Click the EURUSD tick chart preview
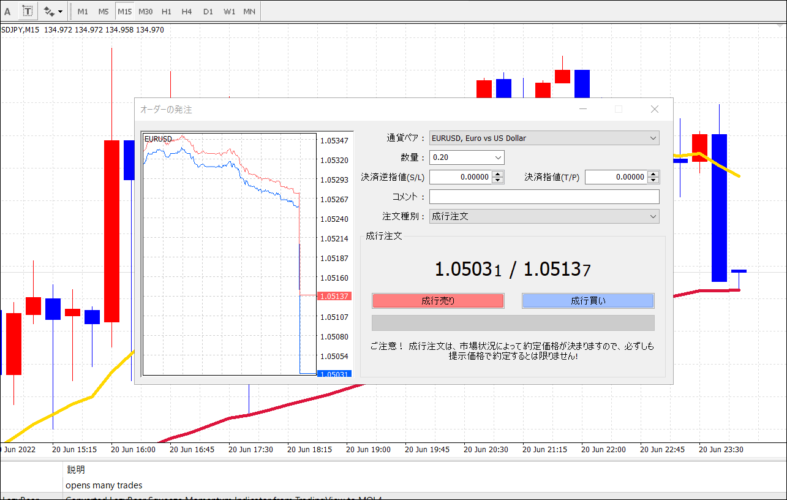Viewport: 787px width, 500px height. [x=230, y=254]
